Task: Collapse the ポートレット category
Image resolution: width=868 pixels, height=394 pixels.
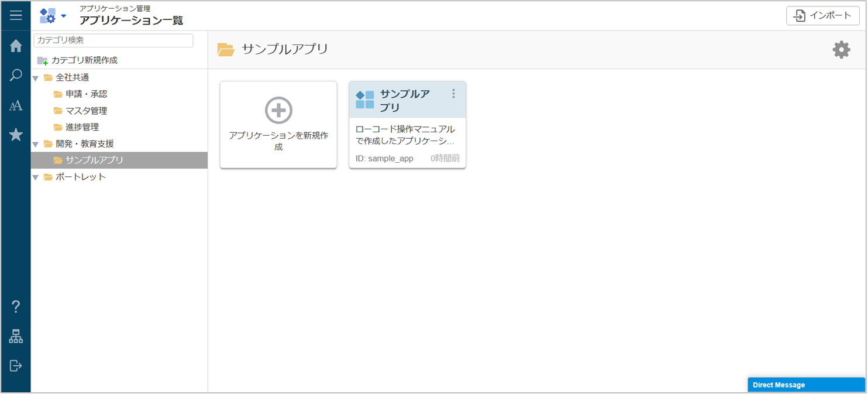Action: tap(36, 177)
